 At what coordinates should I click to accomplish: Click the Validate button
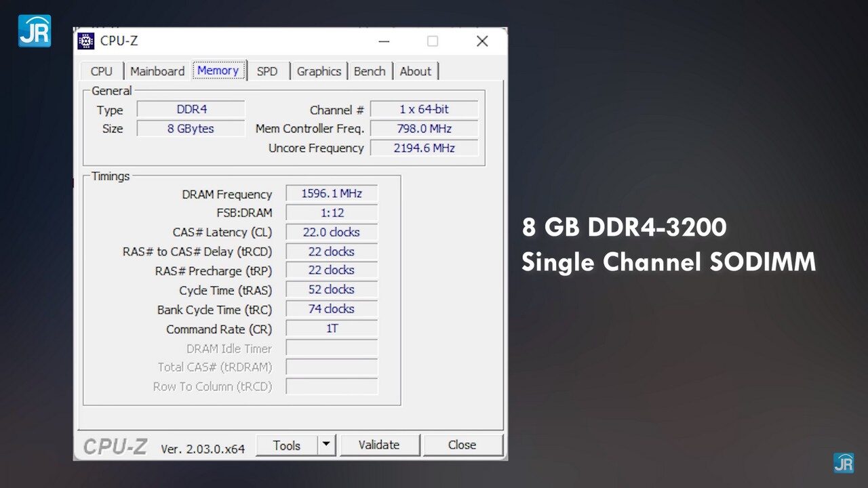pyautogui.click(x=379, y=445)
